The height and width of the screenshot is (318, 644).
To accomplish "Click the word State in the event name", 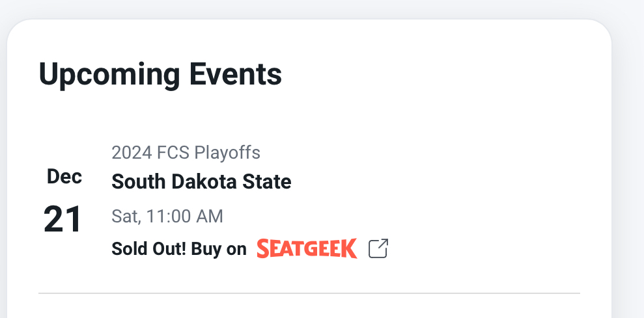I will point(267,181).
